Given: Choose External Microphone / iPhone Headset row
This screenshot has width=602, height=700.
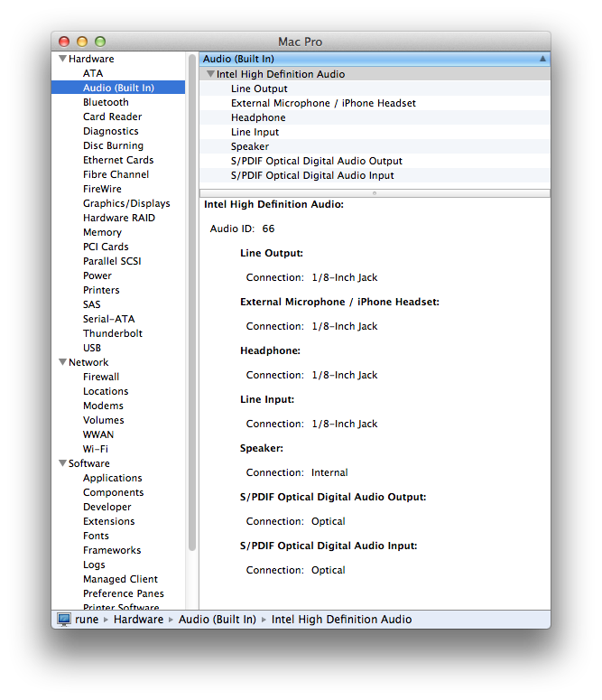Looking at the screenshot, I should 323,104.
